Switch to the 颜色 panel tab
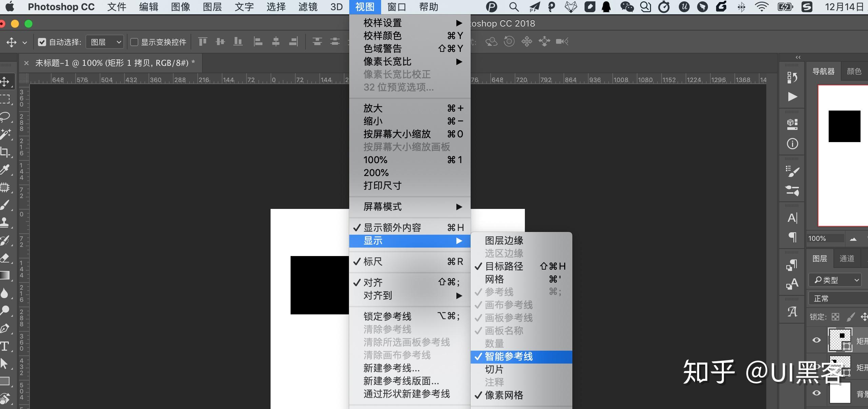 (x=854, y=71)
